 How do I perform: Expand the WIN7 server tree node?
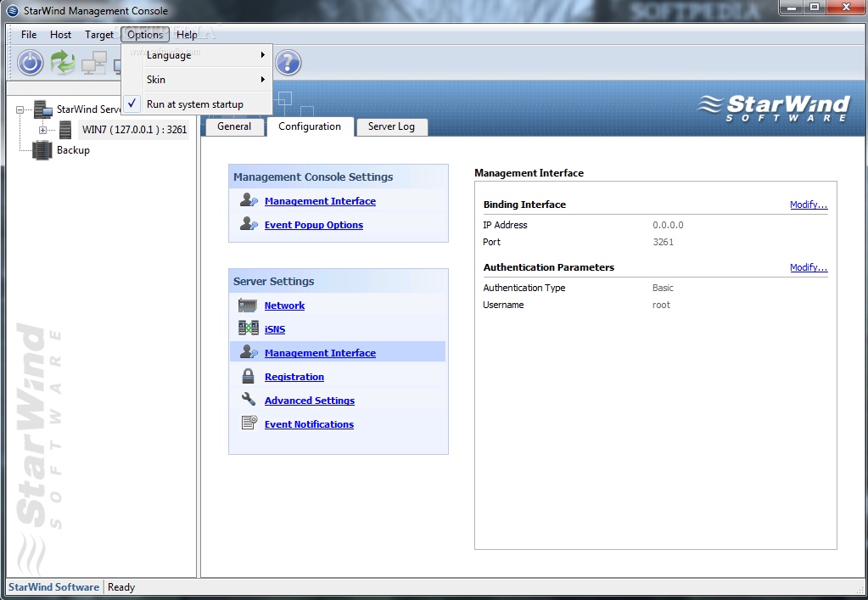coord(42,130)
